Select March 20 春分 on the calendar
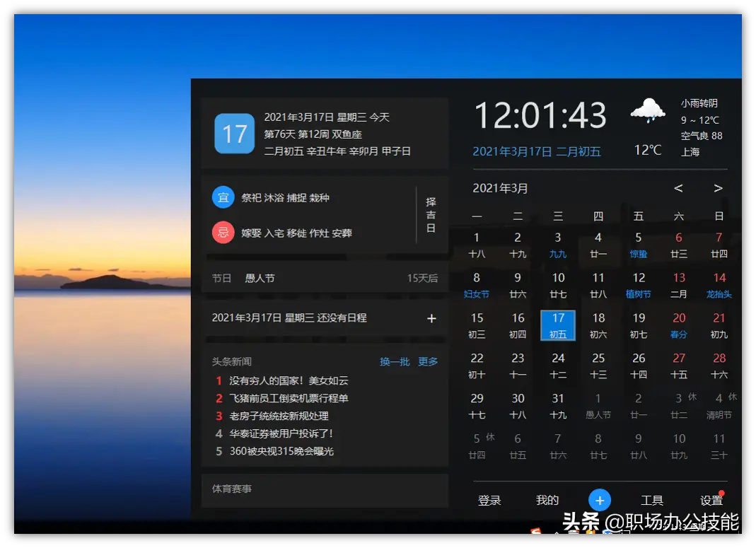This screenshot has width=756, height=548. tap(678, 325)
